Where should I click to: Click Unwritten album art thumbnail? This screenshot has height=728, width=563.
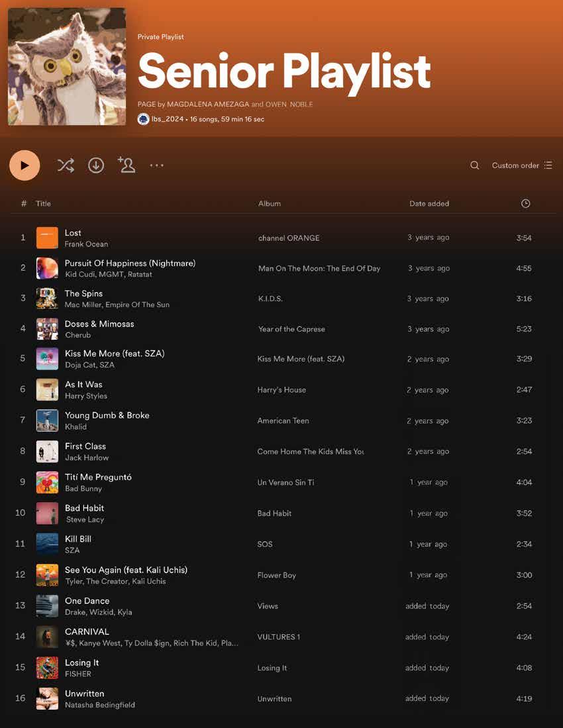pyautogui.click(x=48, y=698)
